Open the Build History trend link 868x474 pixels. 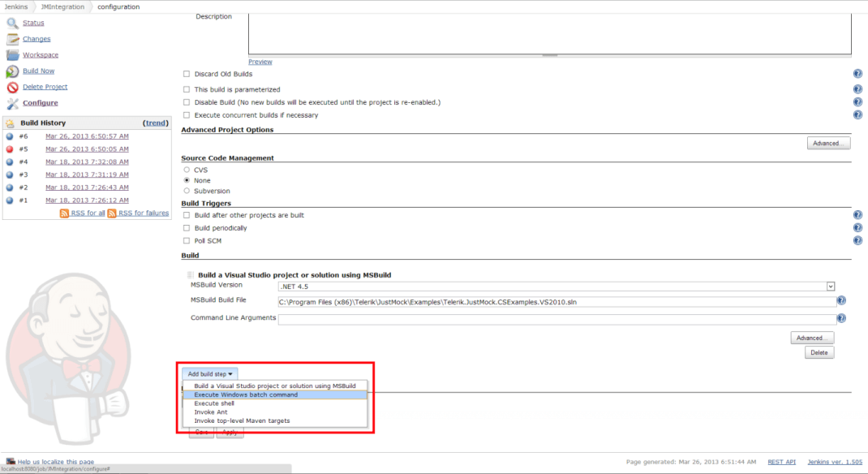coord(156,123)
